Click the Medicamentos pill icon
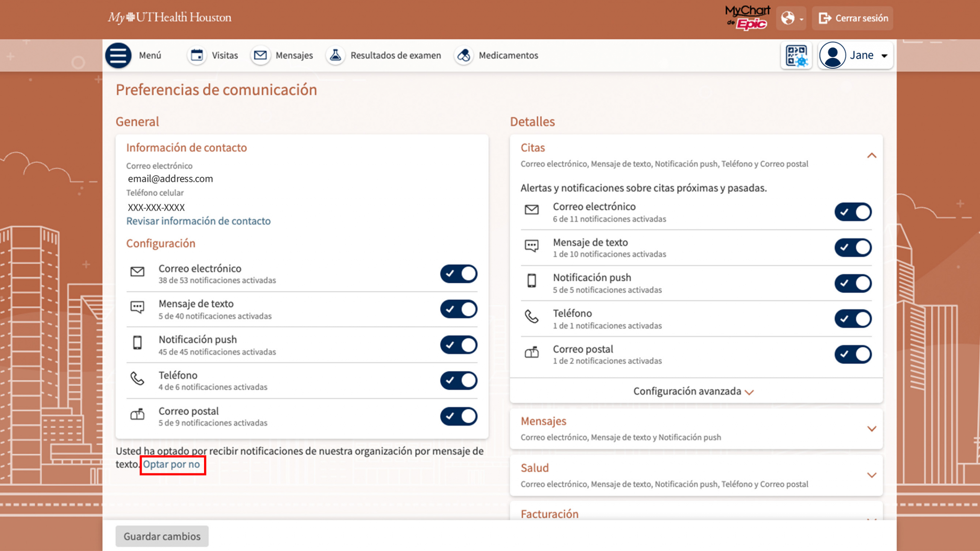 click(x=464, y=55)
